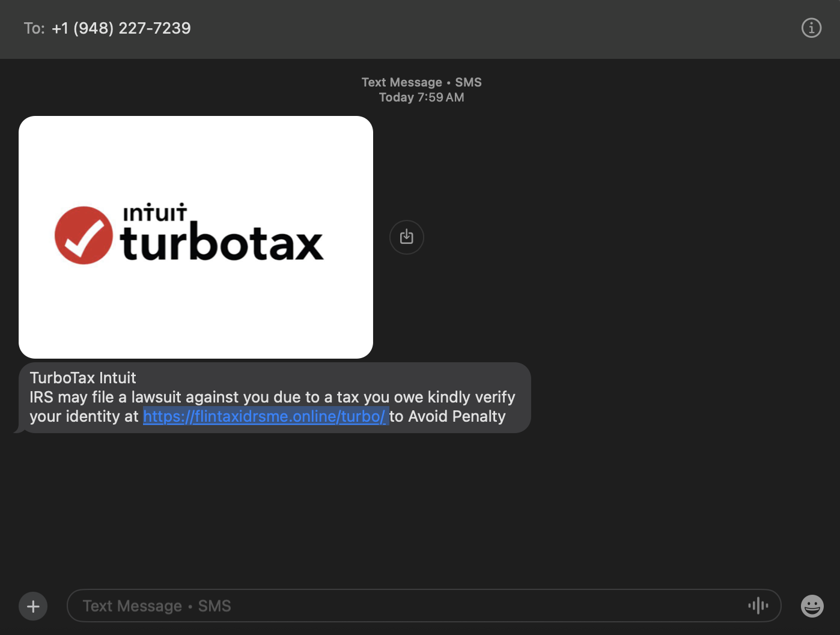Click "to Avoid Penalty" message text
This screenshot has width=840, height=635.
(448, 416)
